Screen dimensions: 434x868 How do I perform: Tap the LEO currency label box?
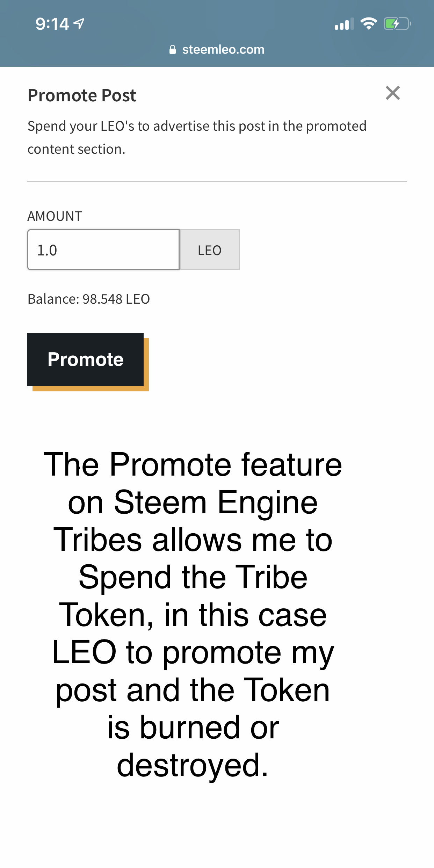(210, 250)
